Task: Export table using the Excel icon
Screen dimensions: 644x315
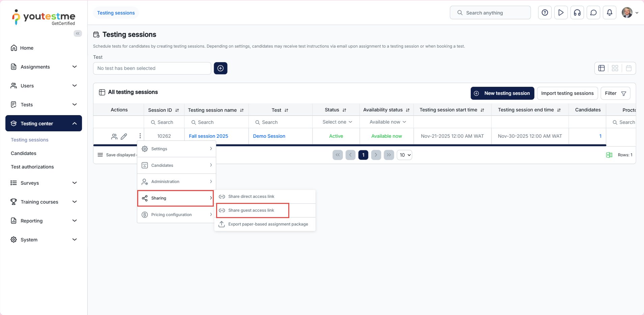Action: (609, 155)
